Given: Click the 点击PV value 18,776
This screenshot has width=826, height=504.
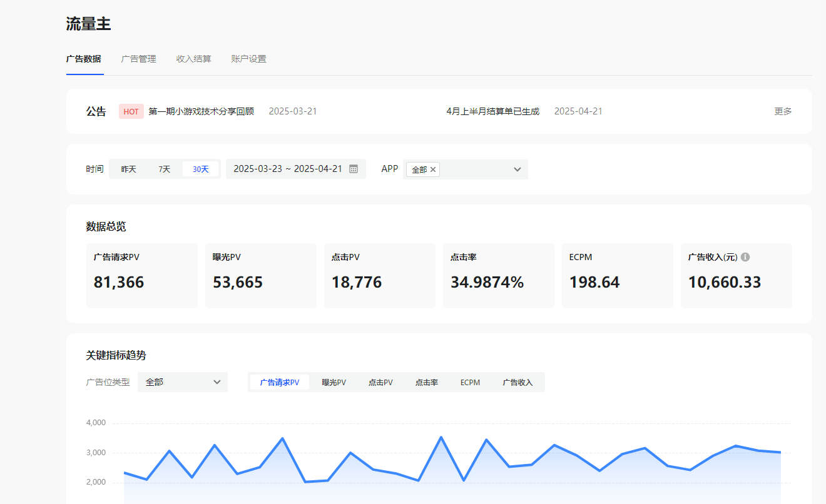Looking at the screenshot, I should [357, 282].
